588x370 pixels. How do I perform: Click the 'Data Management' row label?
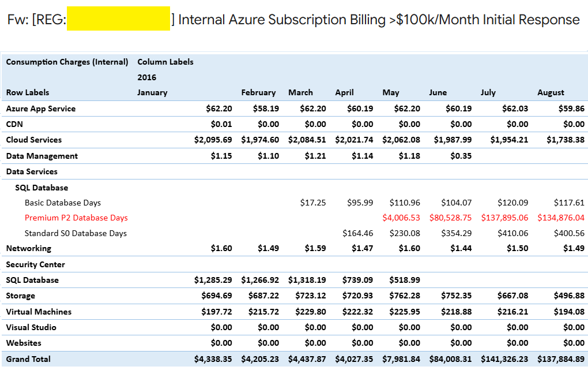[x=42, y=156]
